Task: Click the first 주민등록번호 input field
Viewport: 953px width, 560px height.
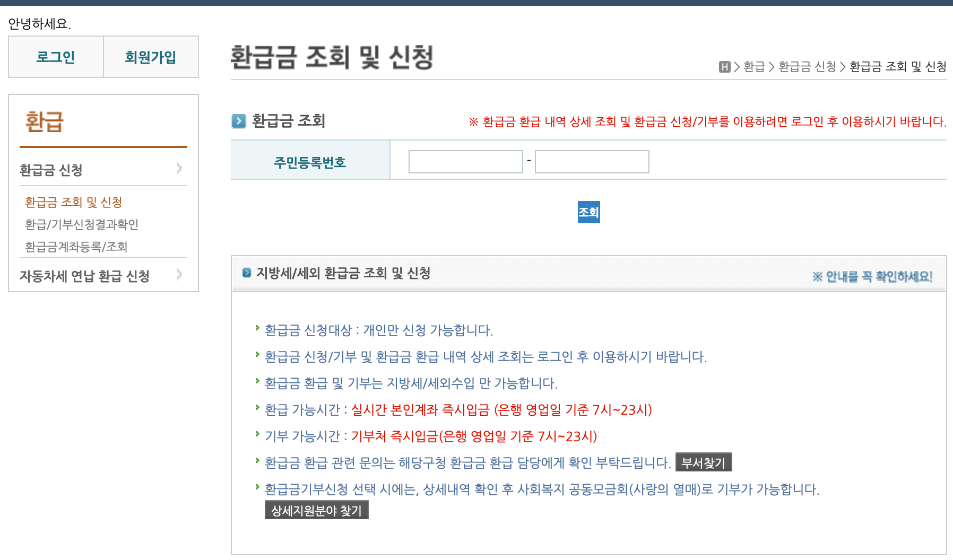Action: [465, 161]
